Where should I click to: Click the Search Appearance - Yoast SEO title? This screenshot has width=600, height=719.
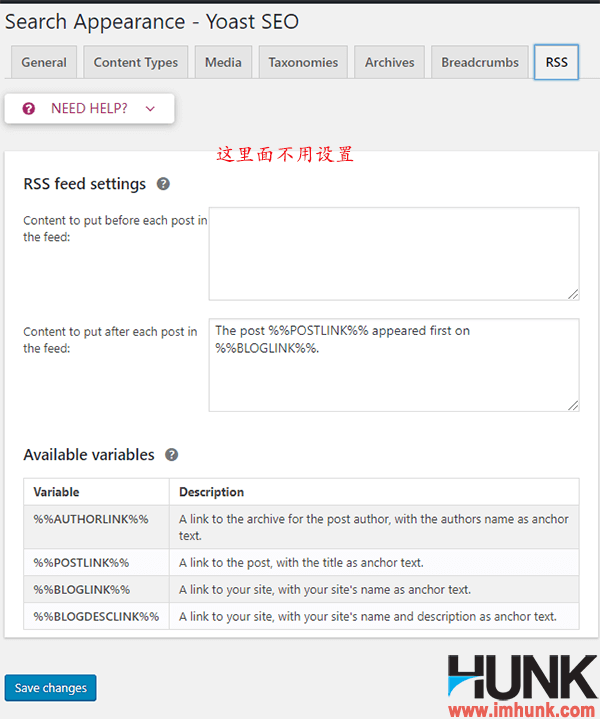[x=152, y=22]
